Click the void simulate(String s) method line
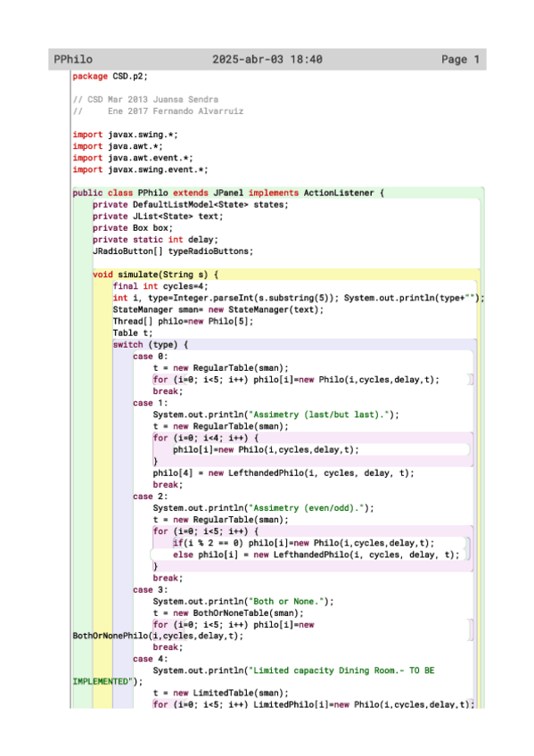This screenshot has width=534, height=756. (x=155, y=275)
